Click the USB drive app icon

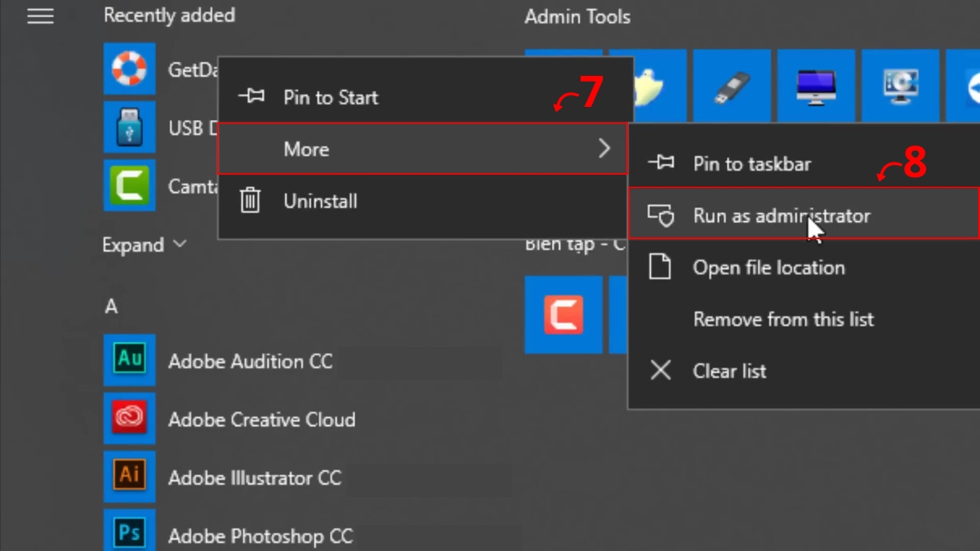[x=129, y=127]
